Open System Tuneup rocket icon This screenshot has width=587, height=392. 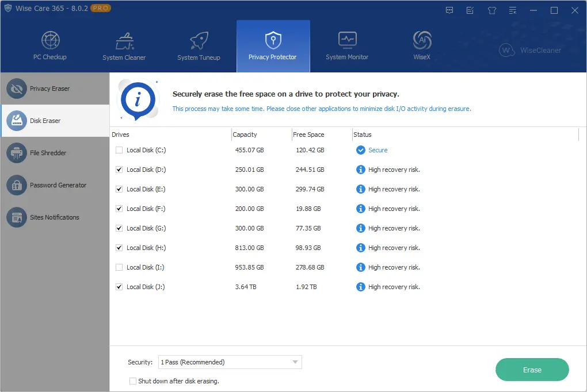pos(199,40)
